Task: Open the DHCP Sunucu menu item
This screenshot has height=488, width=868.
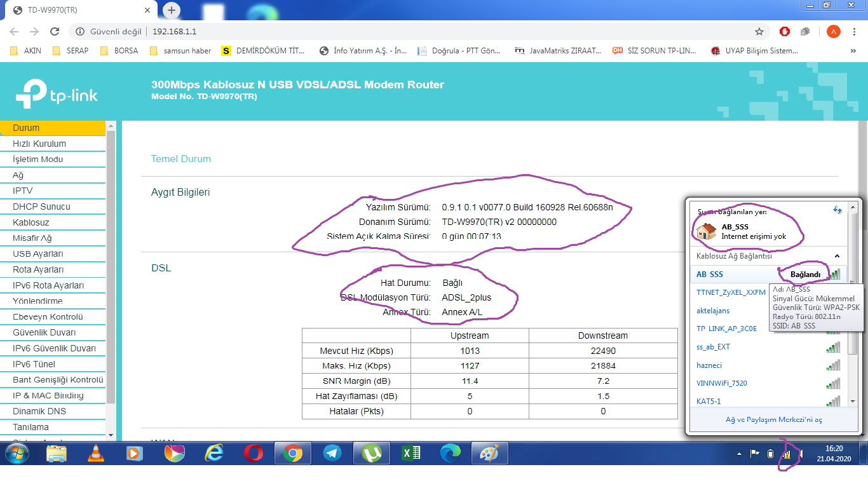Action: (53, 207)
